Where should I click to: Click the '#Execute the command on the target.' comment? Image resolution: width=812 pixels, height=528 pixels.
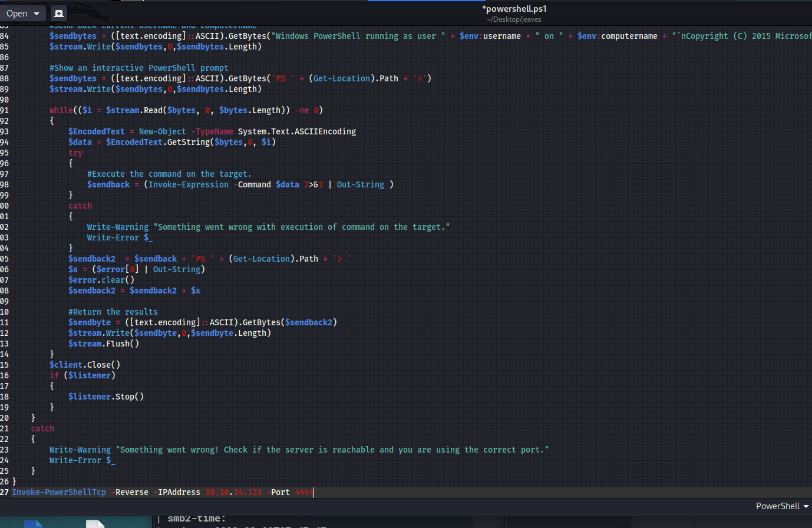[170, 174]
